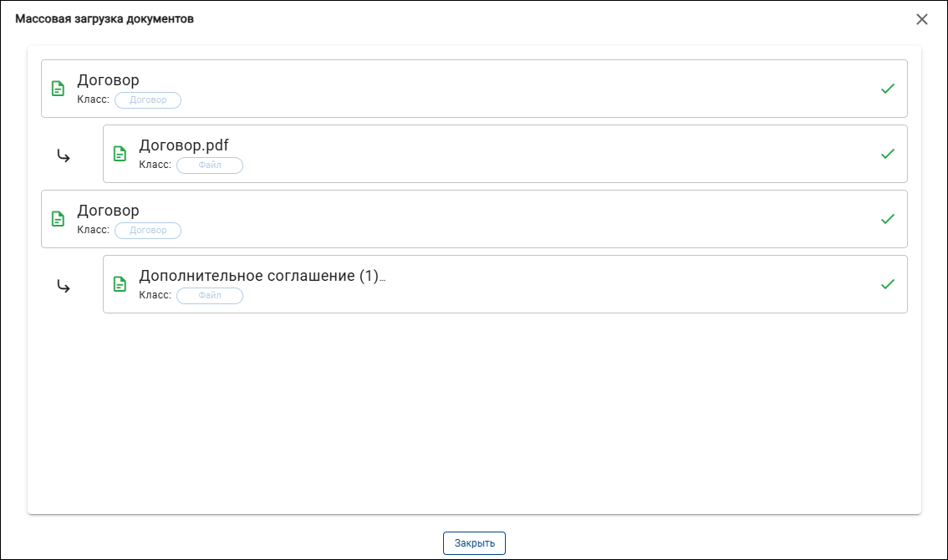Click the Договор class chip on the first entry
This screenshot has width=948, height=560.
click(x=148, y=99)
